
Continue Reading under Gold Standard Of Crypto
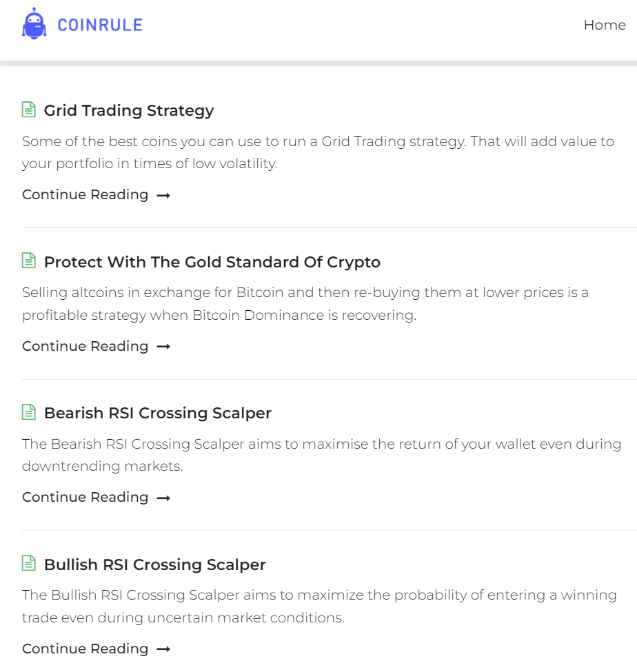[x=85, y=346]
